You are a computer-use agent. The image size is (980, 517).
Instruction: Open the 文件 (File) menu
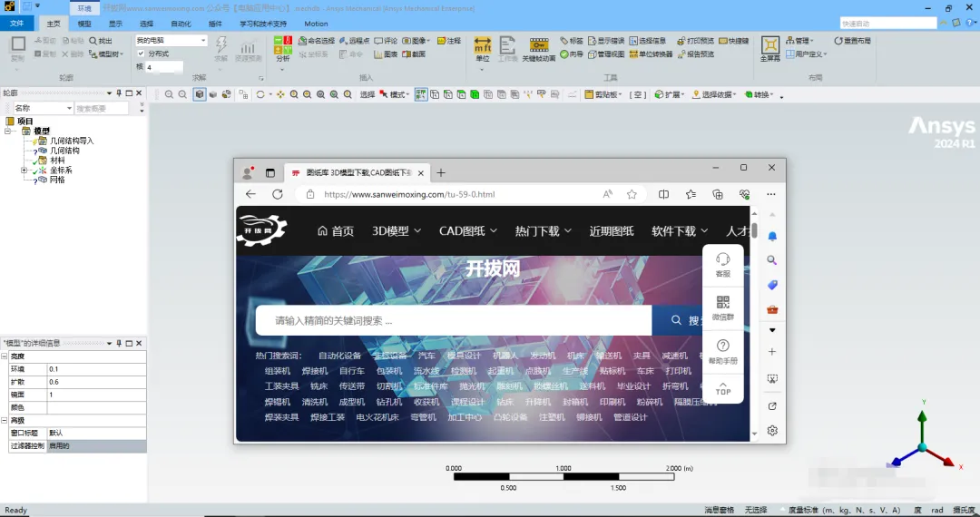(17, 24)
